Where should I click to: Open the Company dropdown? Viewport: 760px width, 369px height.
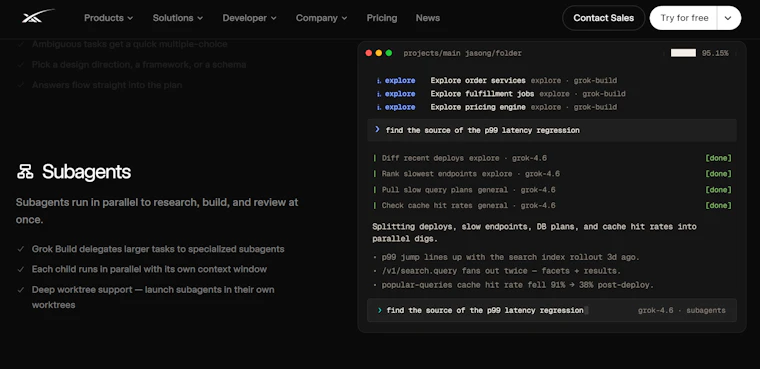321,18
